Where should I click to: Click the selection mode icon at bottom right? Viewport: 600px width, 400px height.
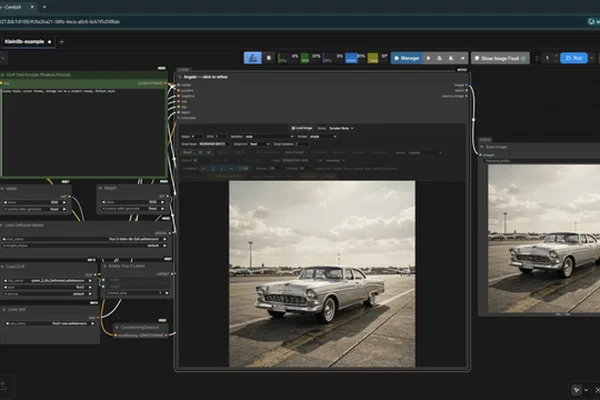point(577,390)
